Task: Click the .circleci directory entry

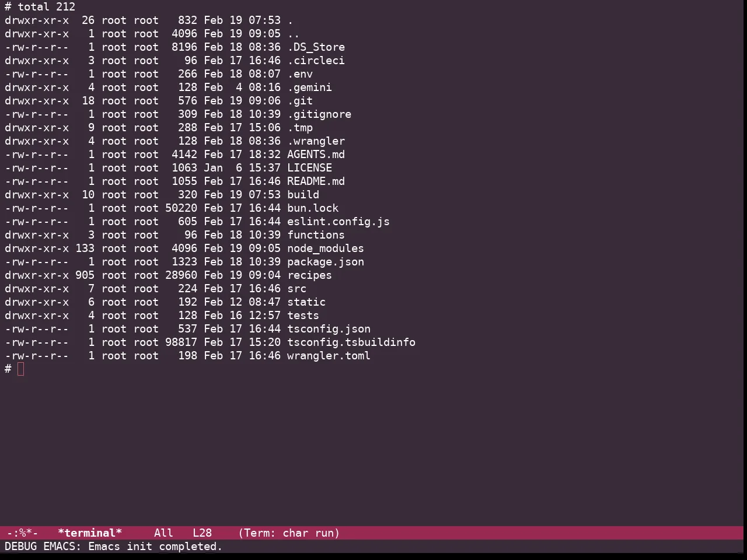Action: click(316, 61)
